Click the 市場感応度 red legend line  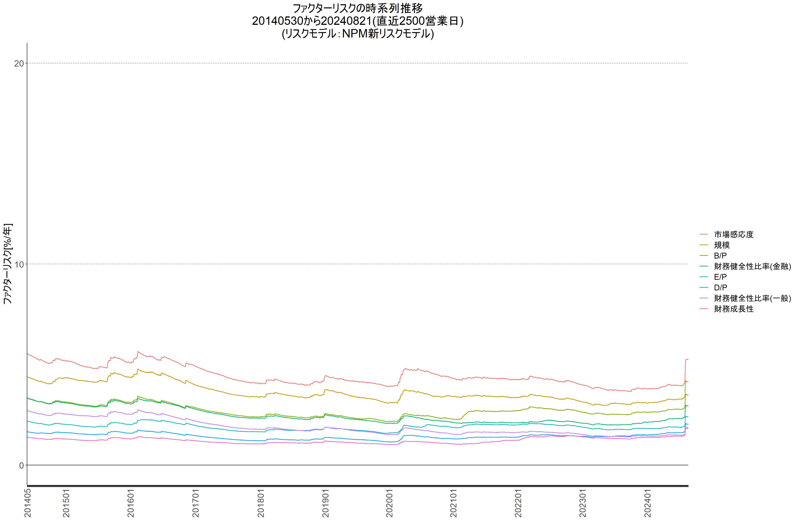pyautogui.click(x=704, y=235)
